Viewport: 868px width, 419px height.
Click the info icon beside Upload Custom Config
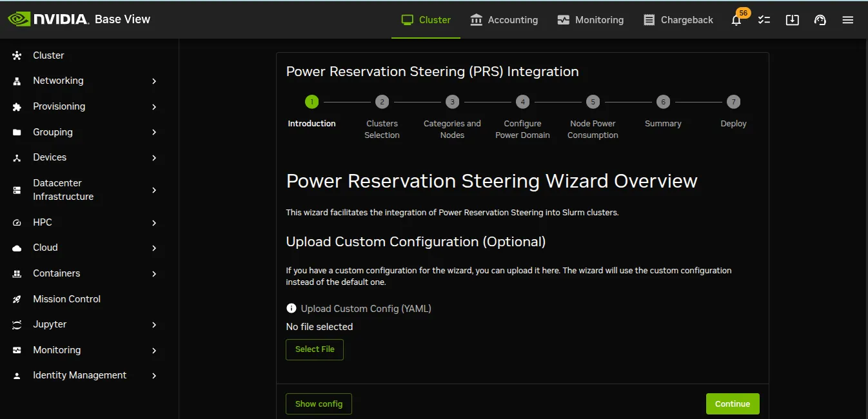pos(291,309)
